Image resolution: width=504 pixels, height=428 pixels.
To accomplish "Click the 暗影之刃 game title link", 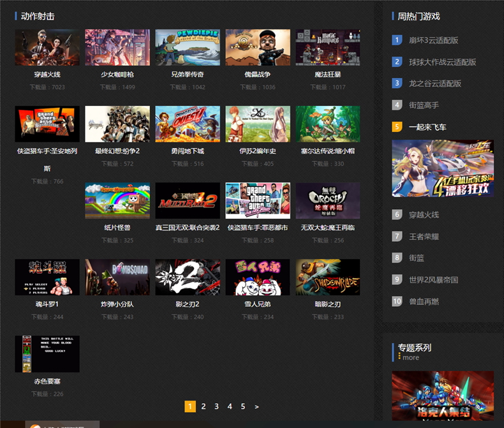I will pyautogui.click(x=328, y=304).
